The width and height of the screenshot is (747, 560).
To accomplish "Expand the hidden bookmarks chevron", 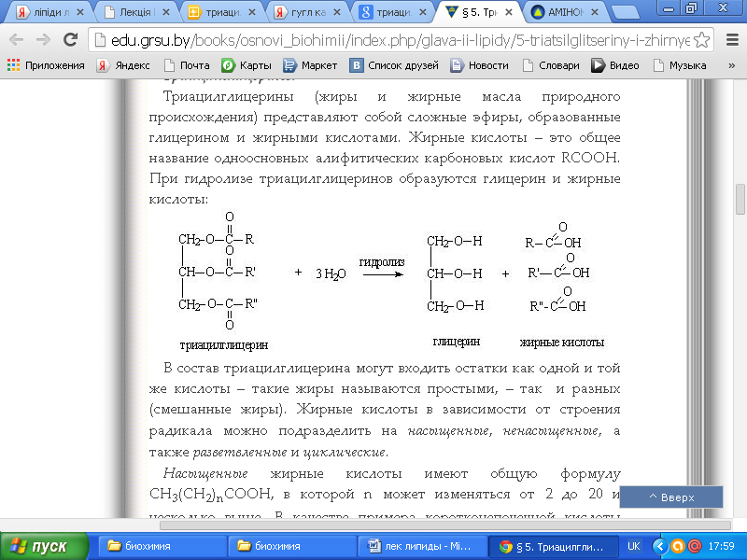I will coord(732,65).
